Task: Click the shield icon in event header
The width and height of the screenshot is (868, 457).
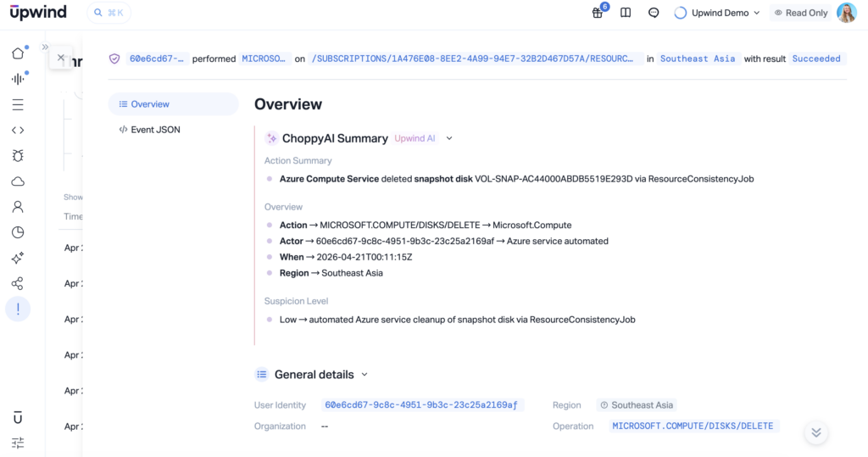Action: pos(114,59)
